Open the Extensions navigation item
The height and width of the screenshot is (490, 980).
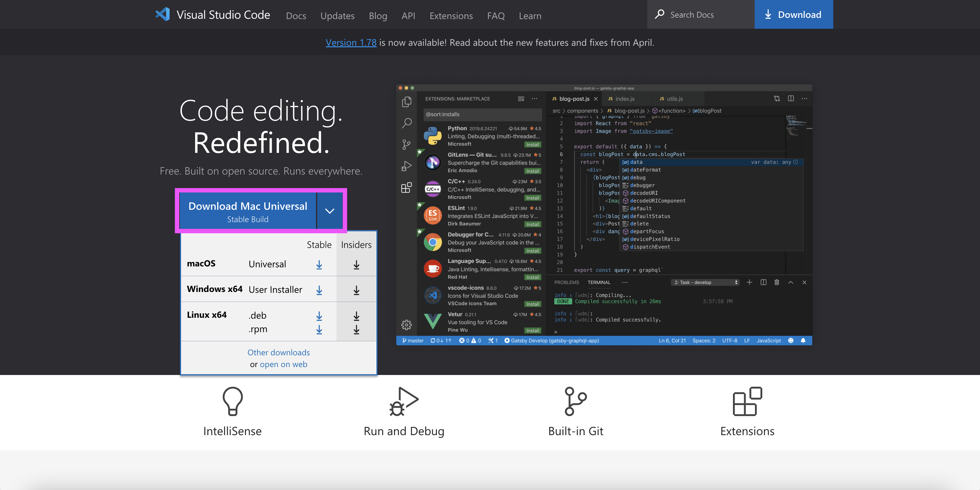[451, 16]
